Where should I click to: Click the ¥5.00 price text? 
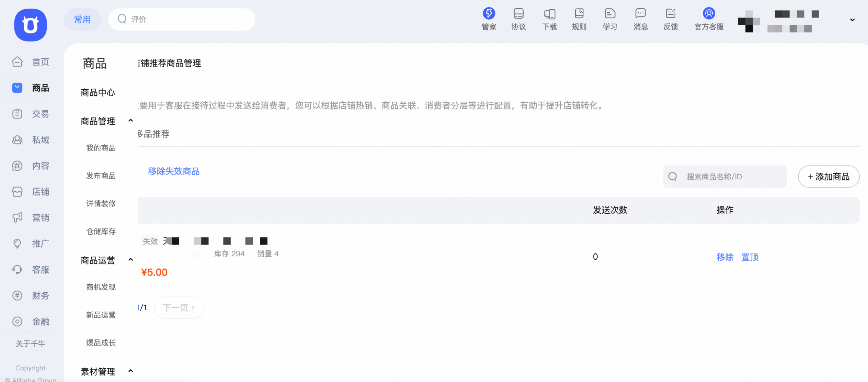[x=154, y=272]
